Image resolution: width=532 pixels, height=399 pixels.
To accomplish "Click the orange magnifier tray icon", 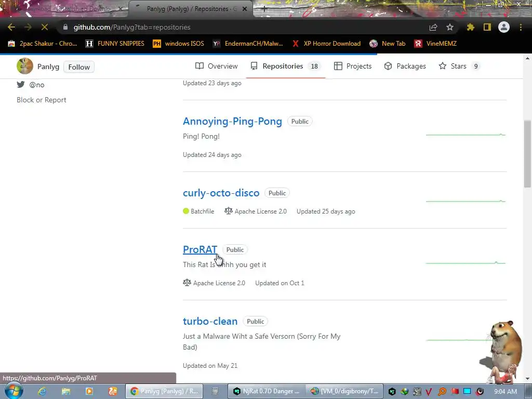I will click(x=442, y=392).
